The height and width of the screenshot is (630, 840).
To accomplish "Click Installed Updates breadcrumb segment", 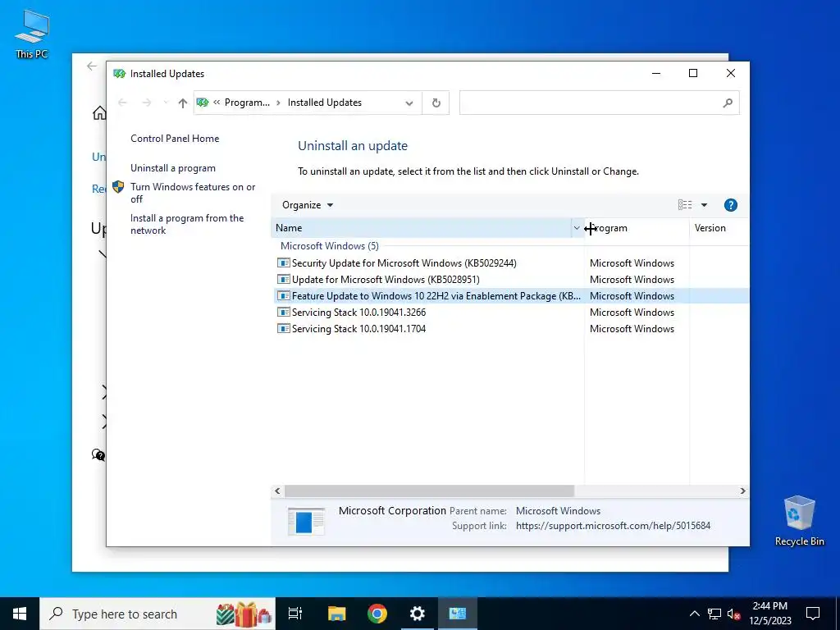I will 325,103.
